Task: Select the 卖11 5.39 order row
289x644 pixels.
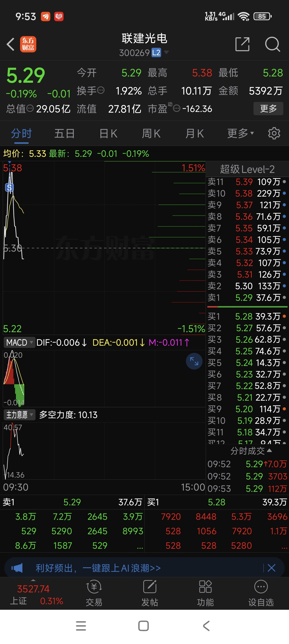Action: tap(247, 182)
